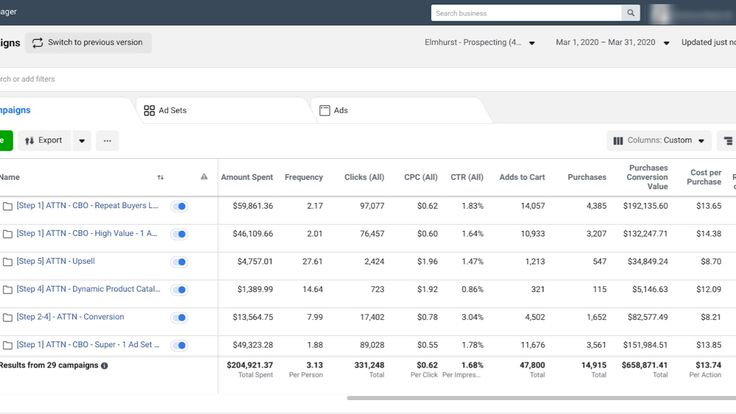736x414 pixels.
Task: Click the Name column sort arrows
Action: (x=161, y=177)
